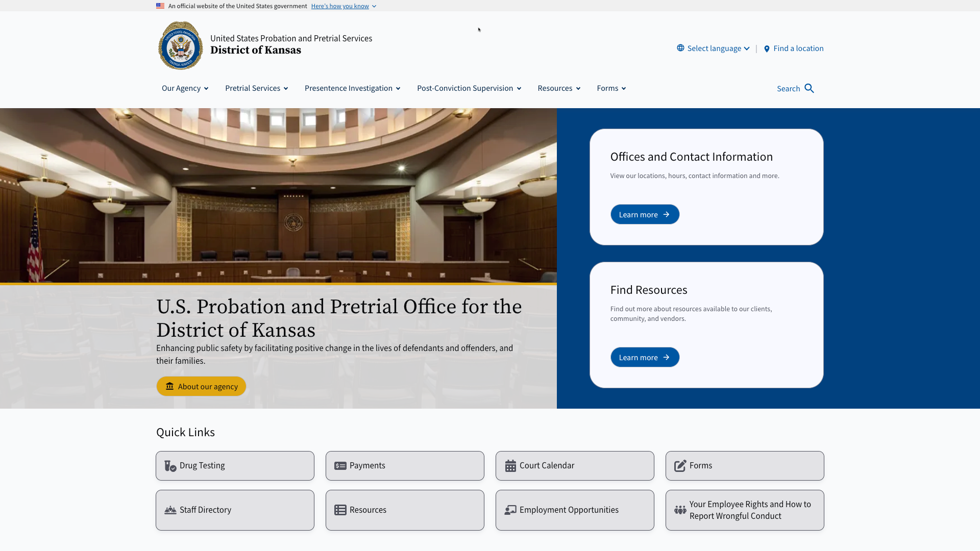This screenshot has width=980, height=551.
Task: Click the Payments dollar bill icon
Action: [340, 466]
